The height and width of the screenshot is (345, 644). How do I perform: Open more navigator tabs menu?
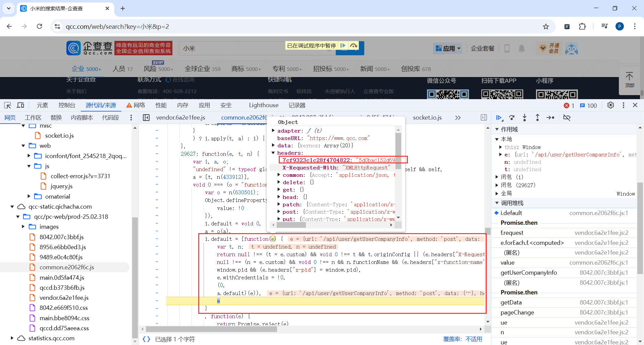(x=131, y=118)
